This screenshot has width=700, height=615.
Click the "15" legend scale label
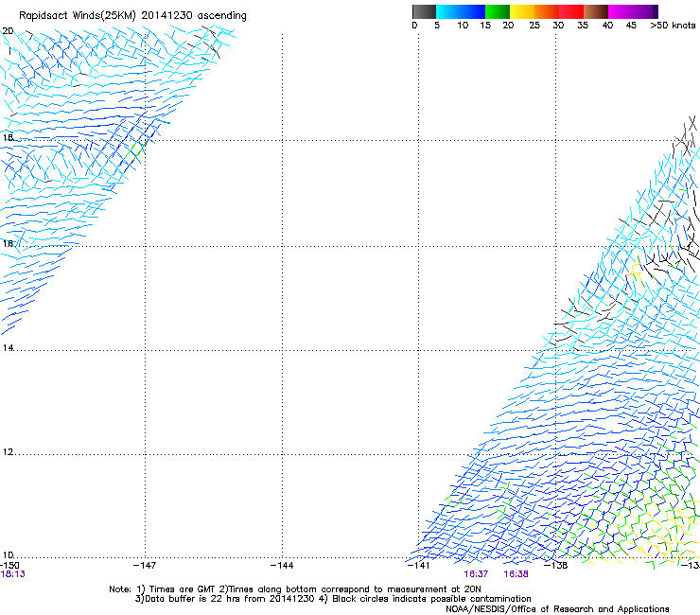pos(485,26)
